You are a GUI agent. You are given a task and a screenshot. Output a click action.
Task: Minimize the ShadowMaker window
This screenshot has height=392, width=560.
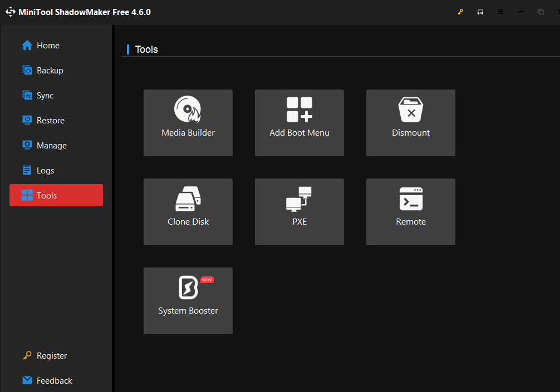(x=520, y=12)
